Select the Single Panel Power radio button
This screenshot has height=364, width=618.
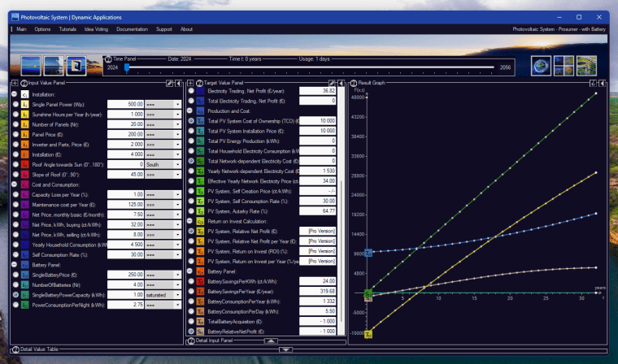click(15, 104)
